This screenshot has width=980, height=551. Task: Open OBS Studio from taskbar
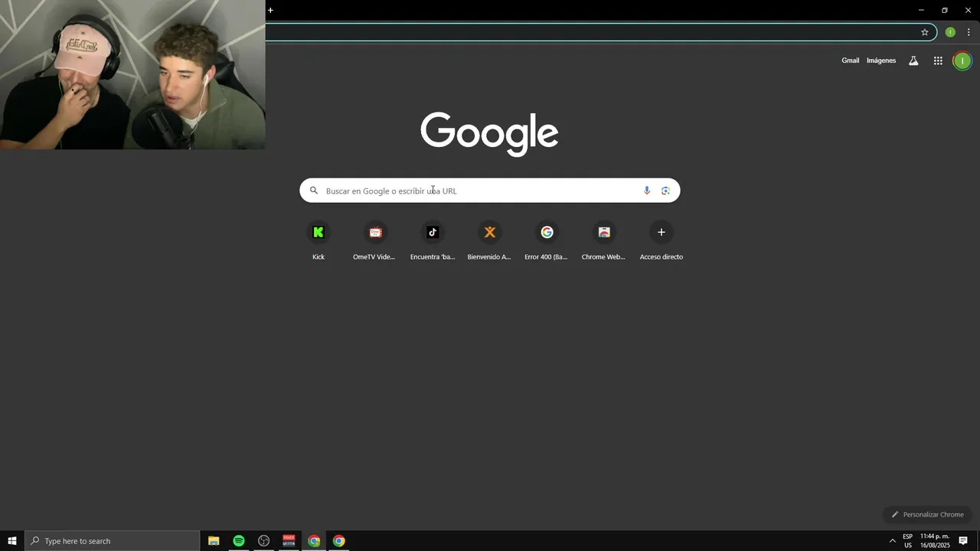[x=264, y=541]
